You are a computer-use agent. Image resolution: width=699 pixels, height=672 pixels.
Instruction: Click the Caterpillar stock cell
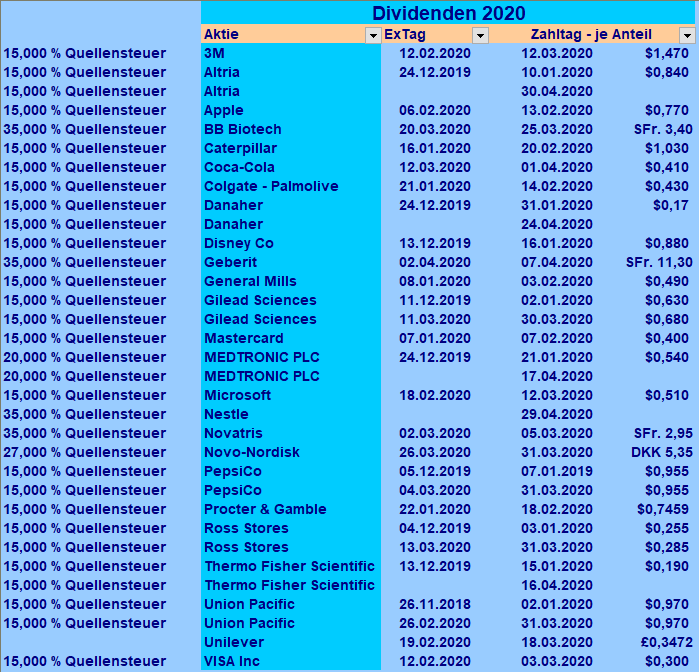pyautogui.click(x=291, y=148)
